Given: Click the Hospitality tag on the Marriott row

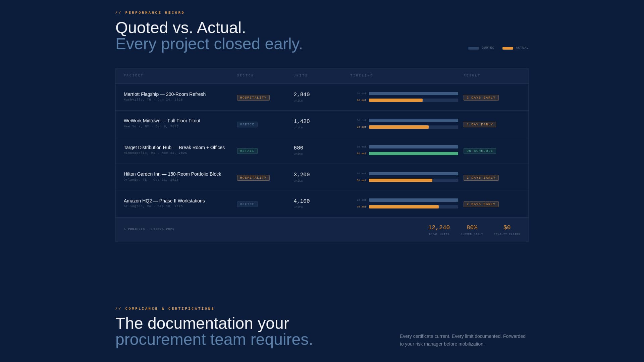Looking at the screenshot, I should pos(253,98).
